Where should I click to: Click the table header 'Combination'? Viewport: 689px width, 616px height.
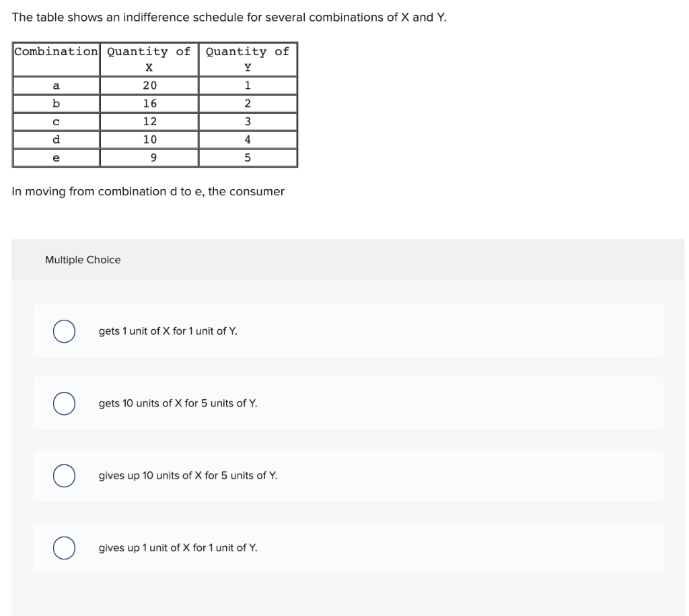[x=56, y=52]
